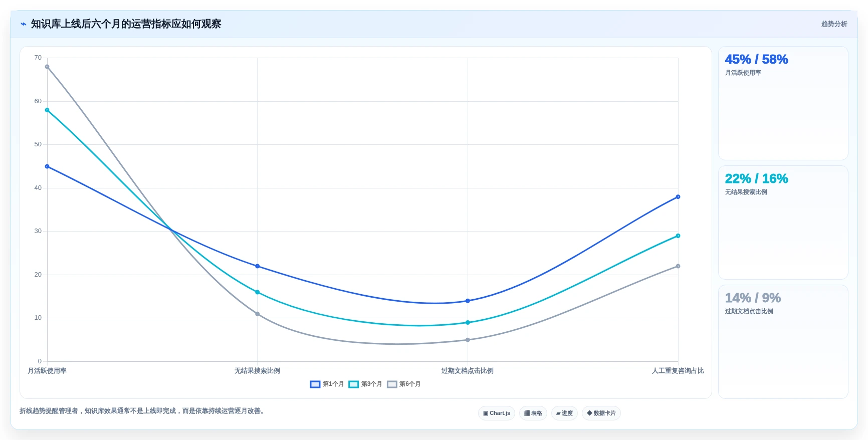Click the x-axis label 人工重复咨询占比
Viewport: 868px width, 440px height.
click(678, 371)
